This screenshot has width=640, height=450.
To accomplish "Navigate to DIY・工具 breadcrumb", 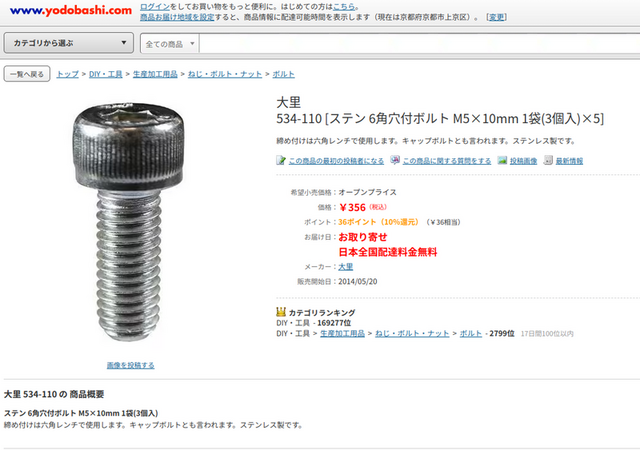I will coord(106,74).
